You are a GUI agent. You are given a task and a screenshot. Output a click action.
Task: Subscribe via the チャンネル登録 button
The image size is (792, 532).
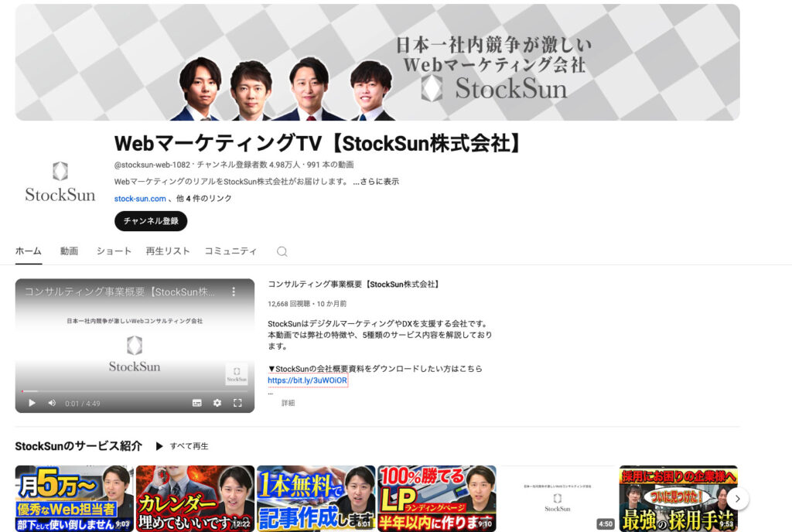[150, 220]
